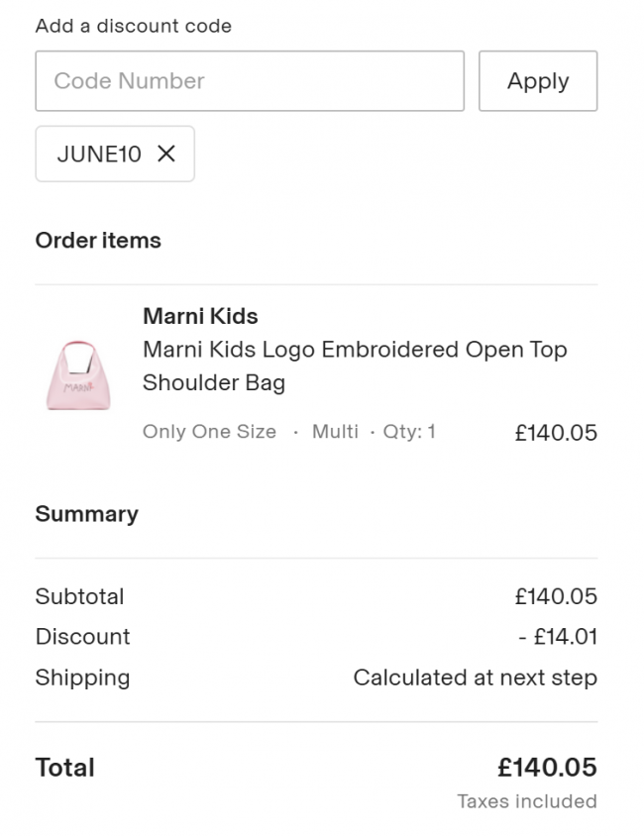Apply the discount code
The width and height of the screenshot is (644, 836).
pyautogui.click(x=538, y=81)
